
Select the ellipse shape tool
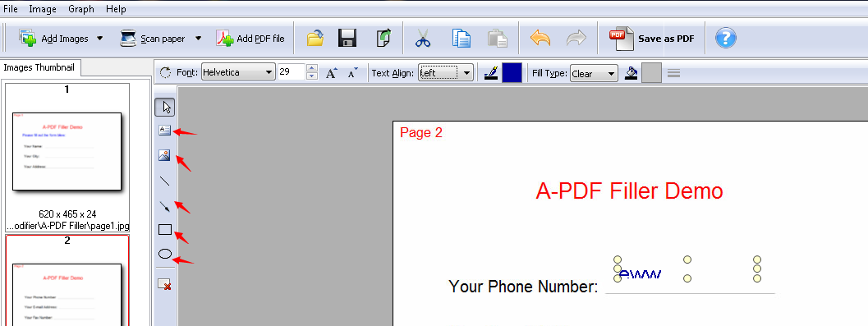pyautogui.click(x=165, y=254)
